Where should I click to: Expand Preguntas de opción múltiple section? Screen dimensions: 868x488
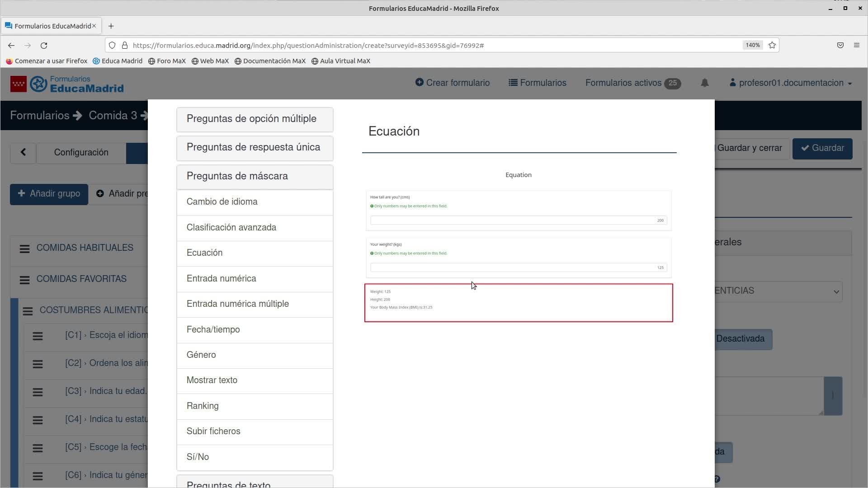click(255, 119)
